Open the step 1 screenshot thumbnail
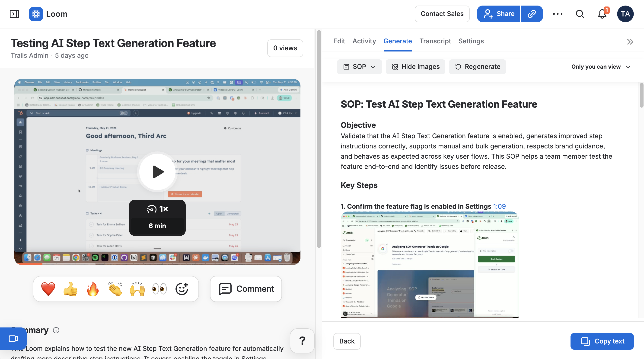 430,264
